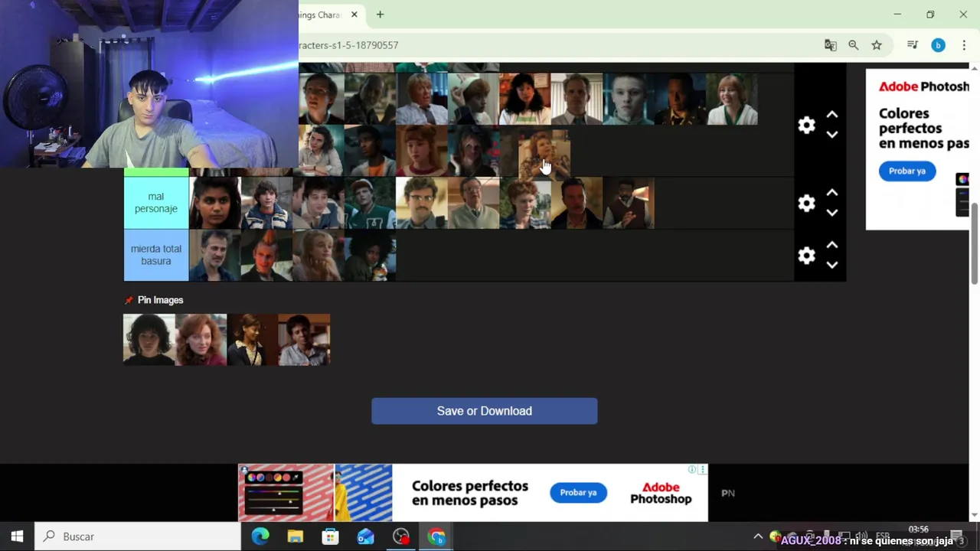
Task: Select the fourth pinned character image
Action: [305, 340]
